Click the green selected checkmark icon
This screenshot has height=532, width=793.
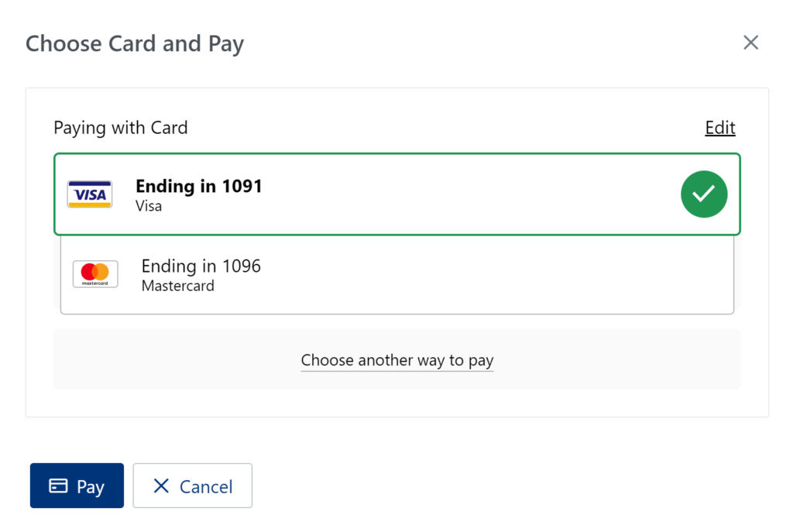click(704, 194)
